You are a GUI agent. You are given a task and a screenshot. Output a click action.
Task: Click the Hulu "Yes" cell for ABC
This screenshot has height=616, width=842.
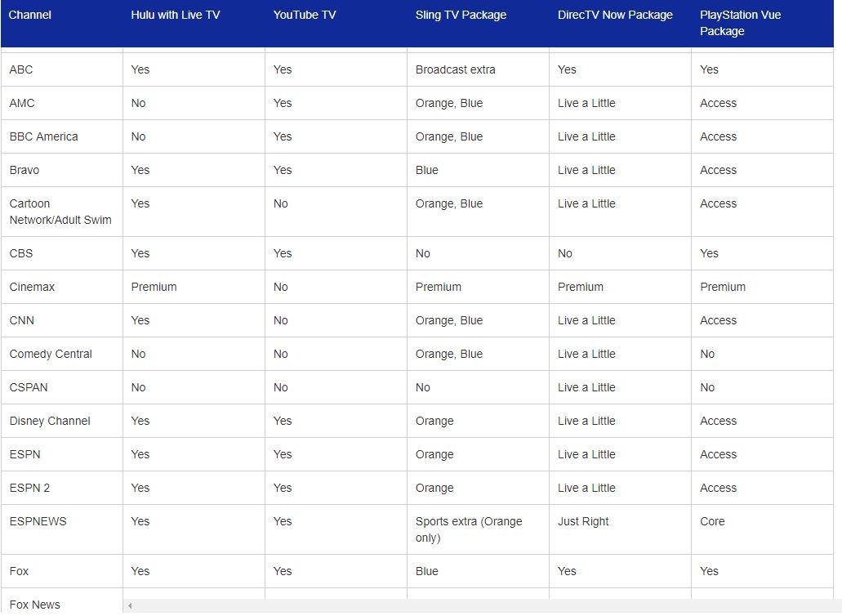pos(140,69)
